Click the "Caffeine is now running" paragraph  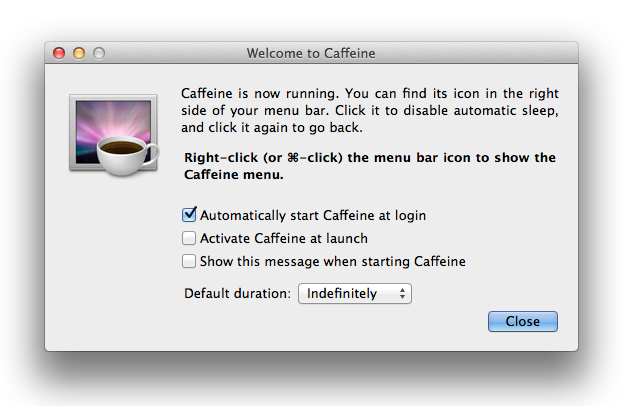pyautogui.click(x=368, y=110)
